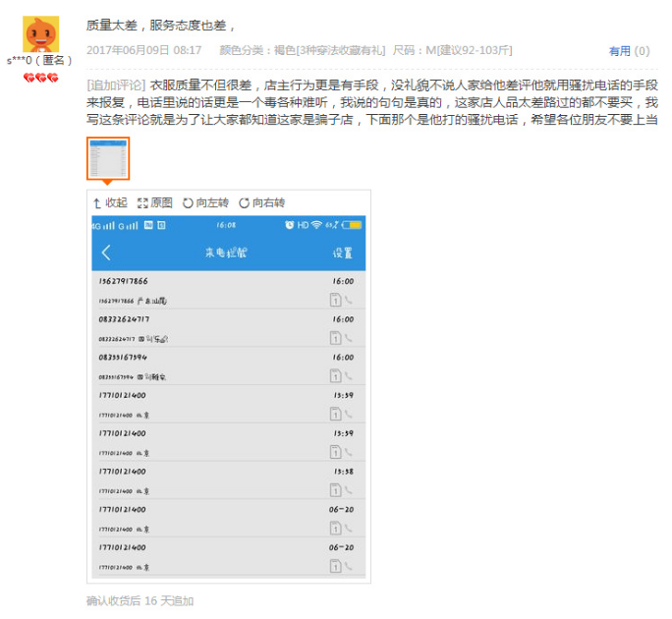
Task: Click the text 确认收货后 16 天追加
Action: [x=140, y=601]
